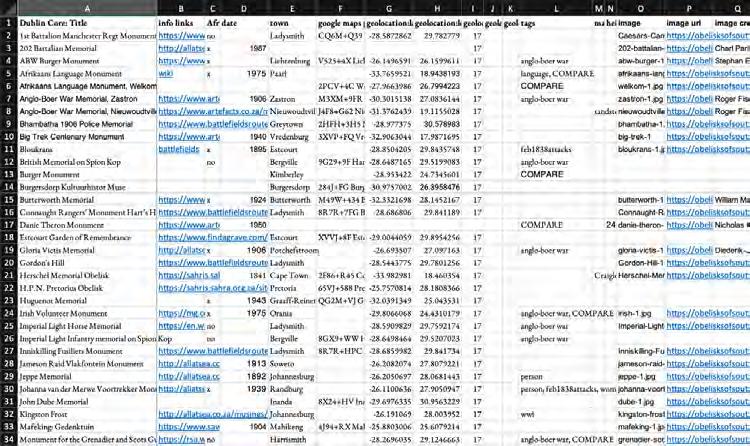Open image url link for dube-1.jpg row

pos(708,401)
